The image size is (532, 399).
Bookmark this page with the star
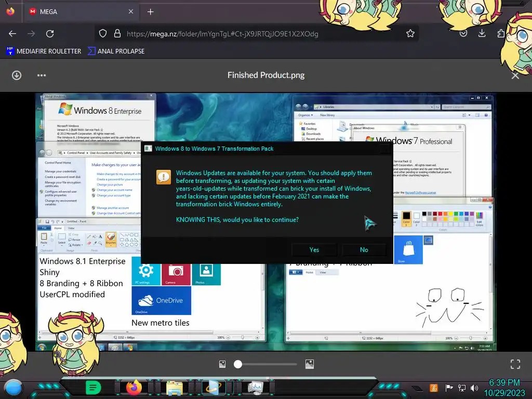[410, 33]
